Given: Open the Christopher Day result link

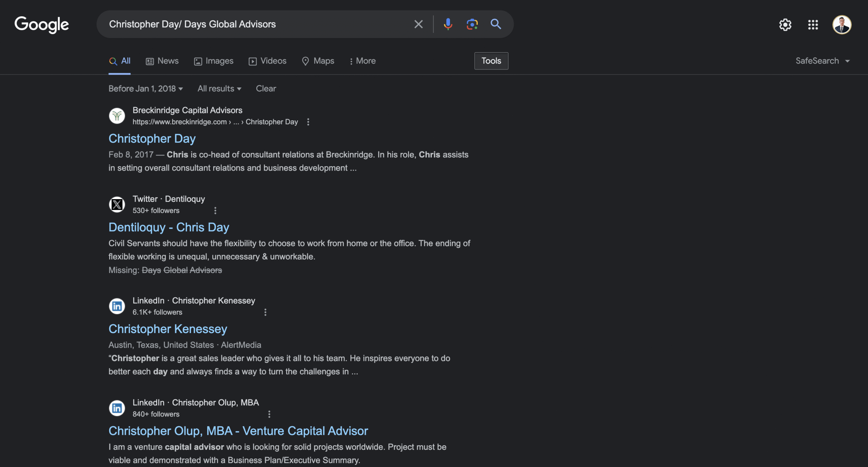Looking at the screenshot, I should (152, 139).
